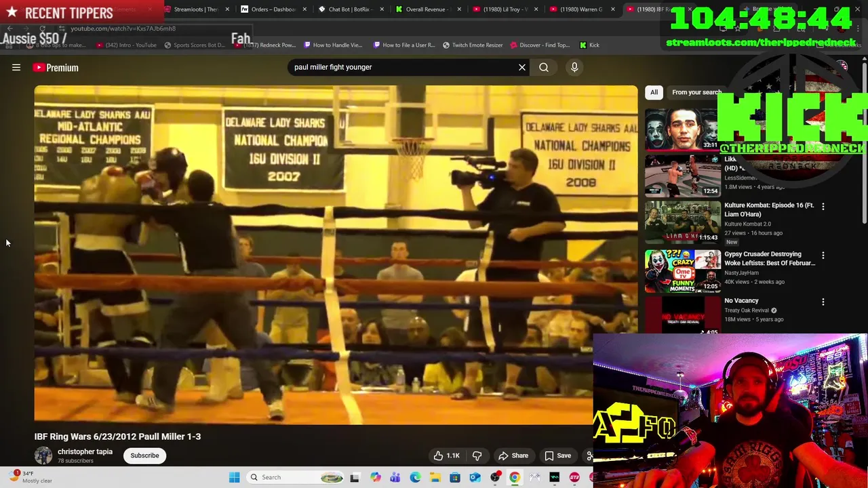The width and height of the screenshot is (868, 488).
Task: Close the Orders – Dashboard tab
Action: coord(304,9)
